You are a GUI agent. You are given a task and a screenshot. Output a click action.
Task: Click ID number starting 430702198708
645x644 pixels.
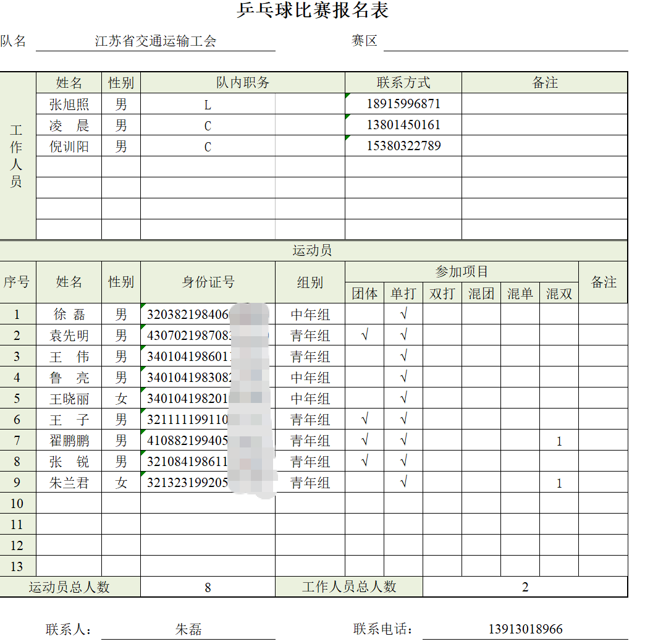click(x=208, y=336)
